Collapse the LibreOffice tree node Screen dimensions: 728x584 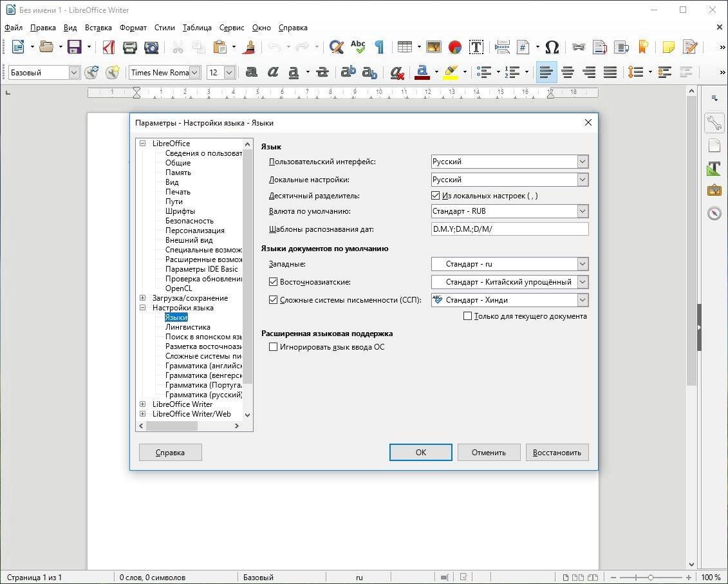point(142,144)
